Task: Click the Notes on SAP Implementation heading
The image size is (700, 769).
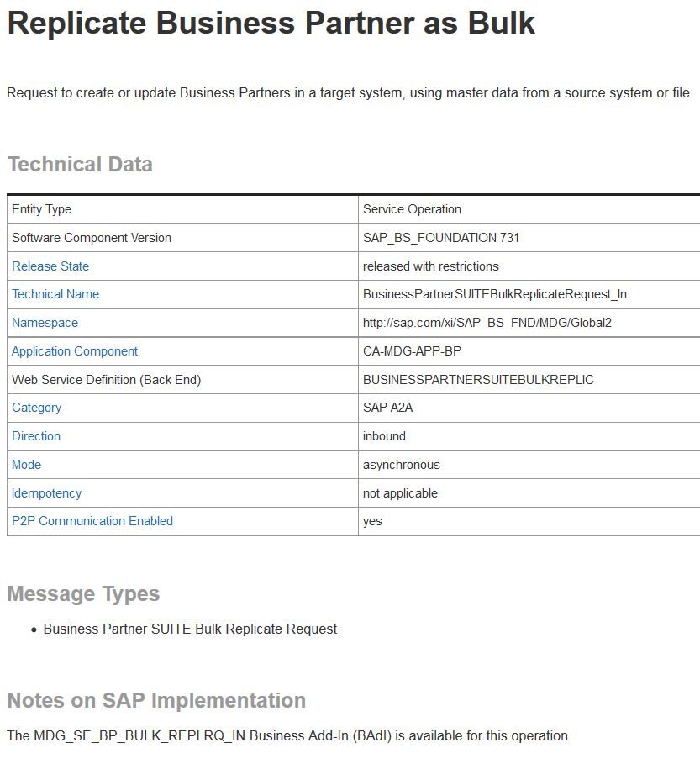Action: pyautogui.click(x=156, y=701)
